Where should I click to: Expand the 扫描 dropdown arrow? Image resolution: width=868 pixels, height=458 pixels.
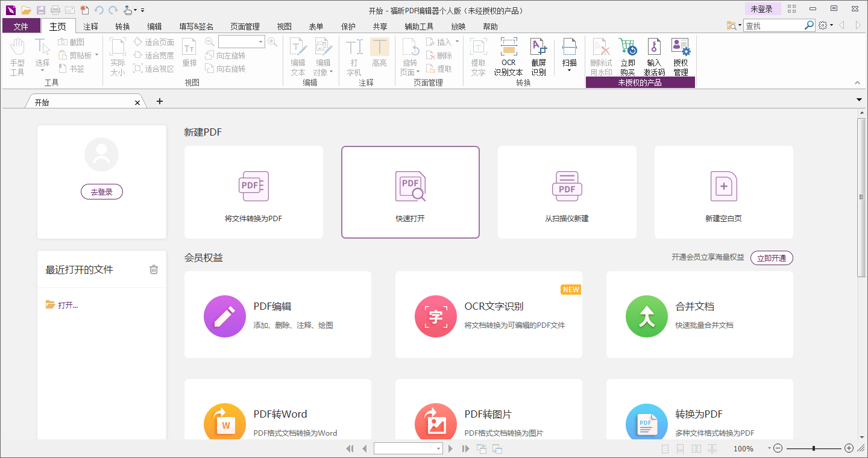point(570,71)
